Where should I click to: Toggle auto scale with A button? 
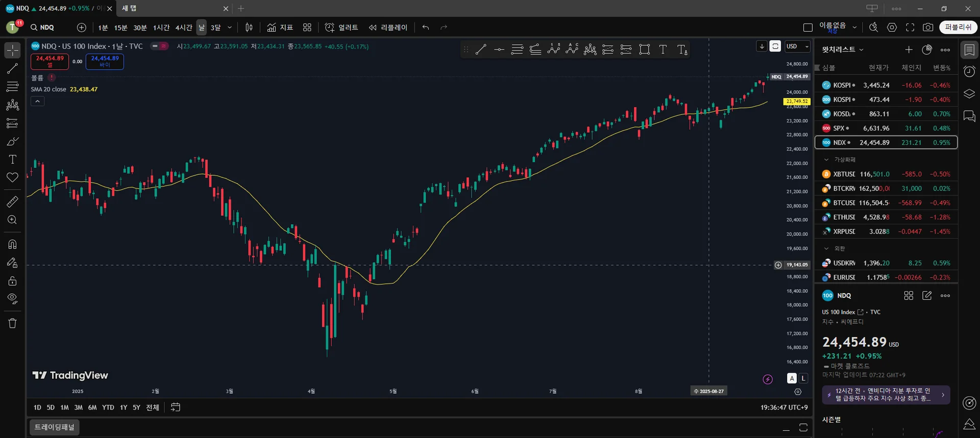pos(792,378)
